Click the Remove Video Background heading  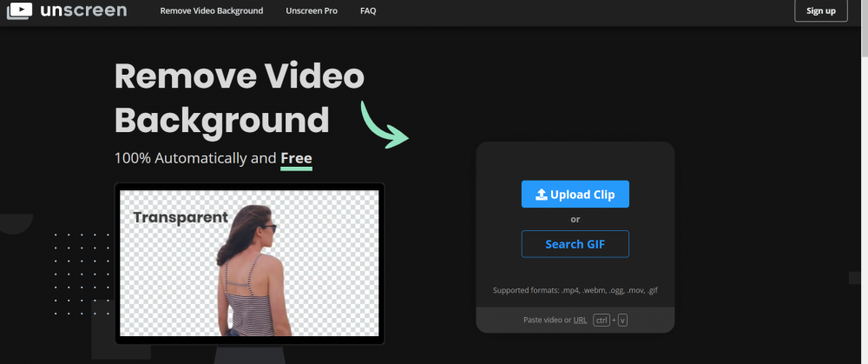tap(239, 98)
